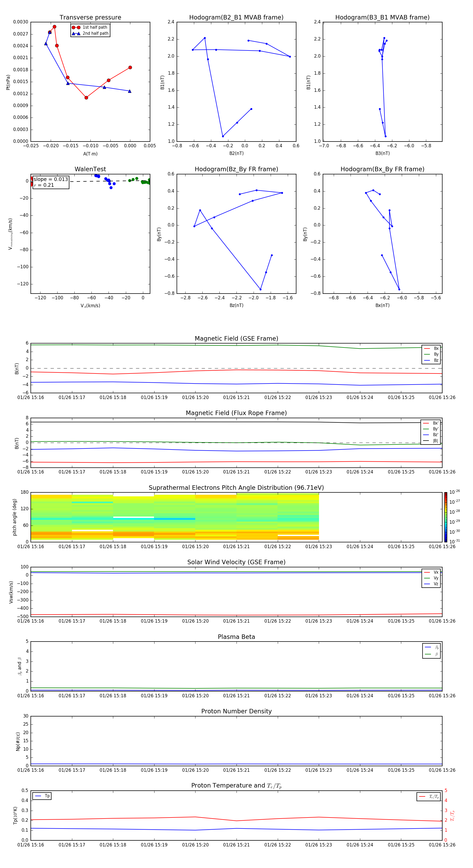Click the 'Proton Number Density' title

236,711
